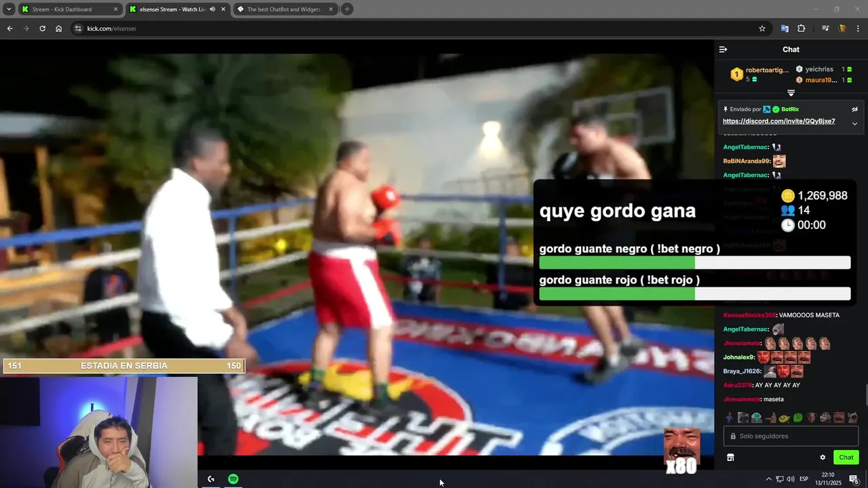Open the Chrome profile avatar
The image size is (868, 488).
click(842, 28)
